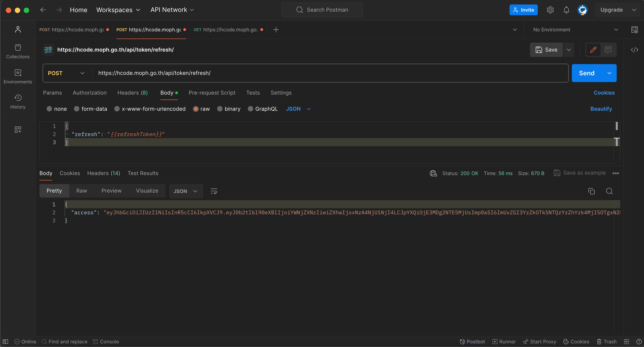Open the History sidebar panel
This screenshot has height=347, width=644.
(x=18, y=101)
